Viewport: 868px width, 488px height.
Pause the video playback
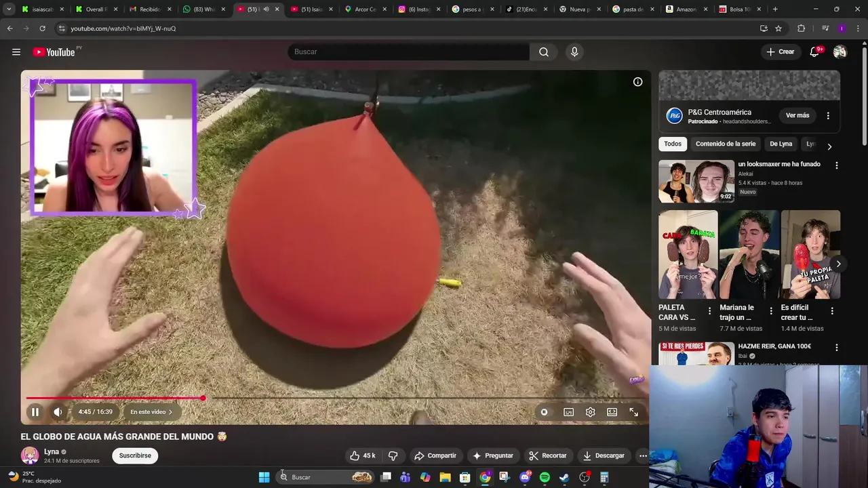point(35,412)
